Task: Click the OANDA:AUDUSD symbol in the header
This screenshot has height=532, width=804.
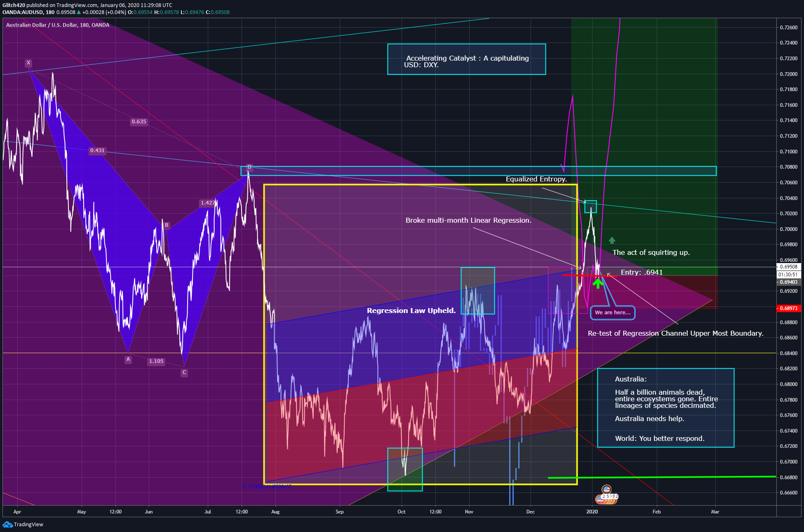Action: click(23, 12)
